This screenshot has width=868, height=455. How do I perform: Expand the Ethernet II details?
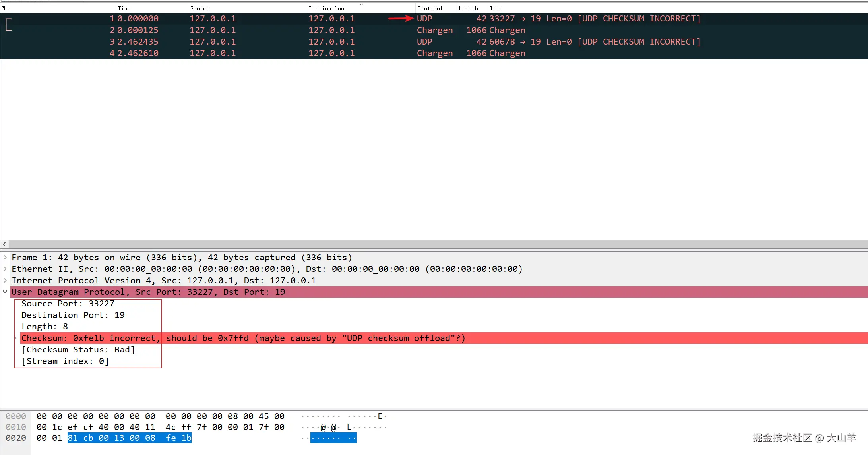click(5, 269)
